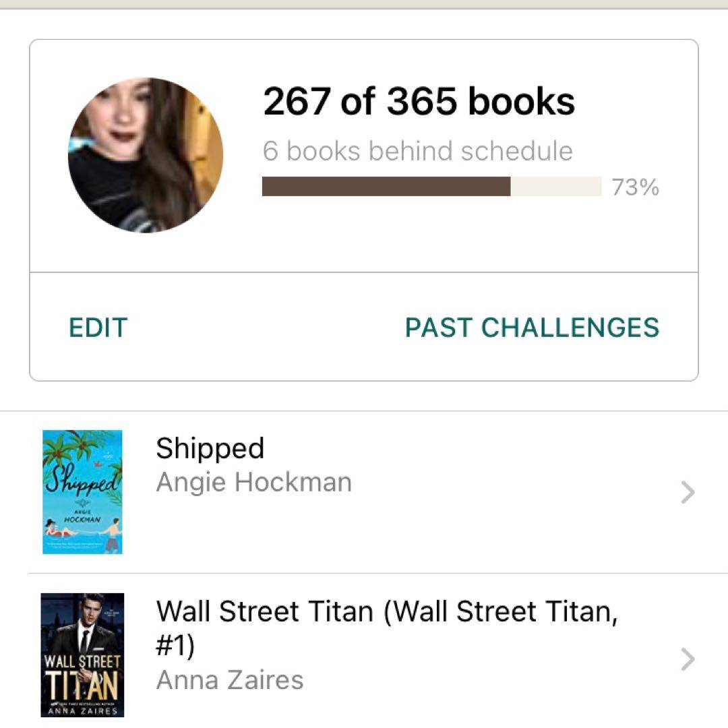This screenshot has width=728, height=728.
Task: Click author name Anna Zaires
Action: (229, 680)
